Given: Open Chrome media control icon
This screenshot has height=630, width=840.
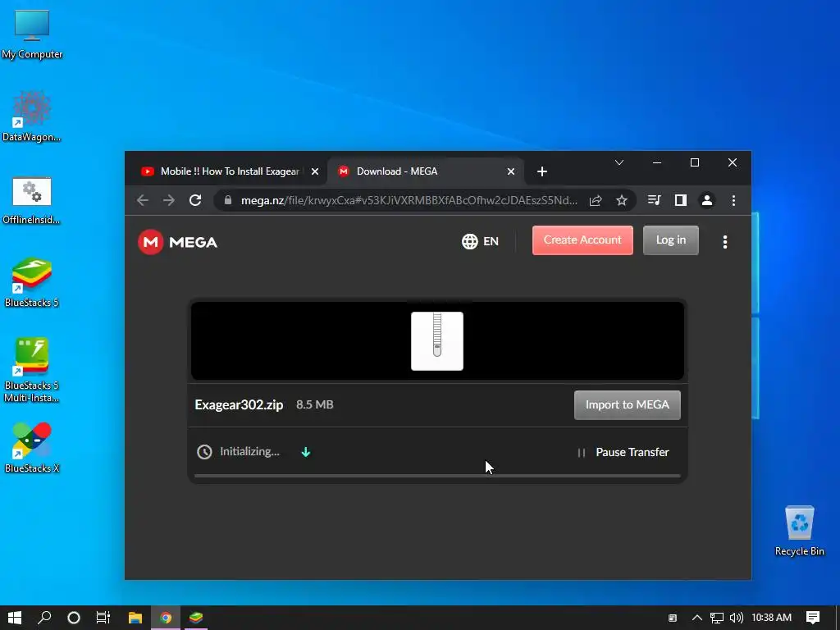Looking at the screenshot, I should tap(654, 200).
